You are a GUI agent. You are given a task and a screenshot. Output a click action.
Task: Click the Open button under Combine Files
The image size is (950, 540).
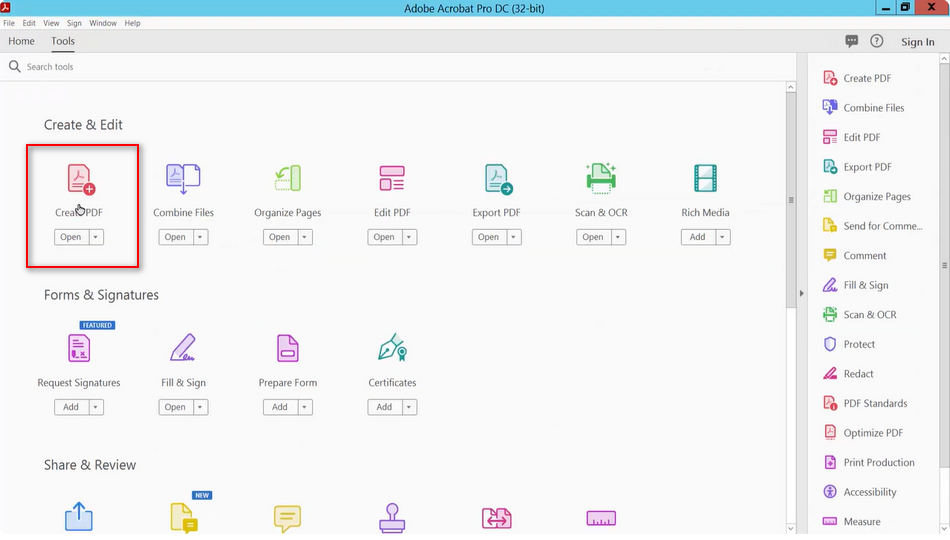(x=176, y=237)
